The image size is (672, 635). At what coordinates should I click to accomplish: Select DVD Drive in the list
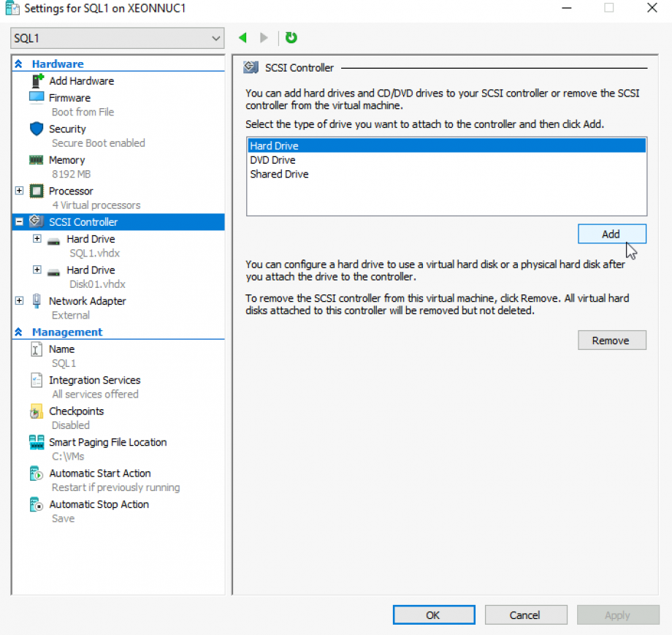click(272, 160)
